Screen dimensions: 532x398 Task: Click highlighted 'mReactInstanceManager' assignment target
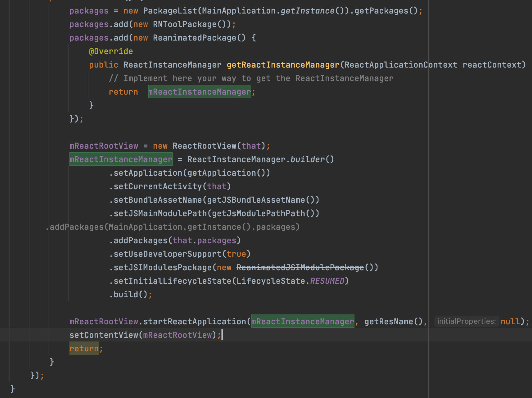tap(121, 159)
